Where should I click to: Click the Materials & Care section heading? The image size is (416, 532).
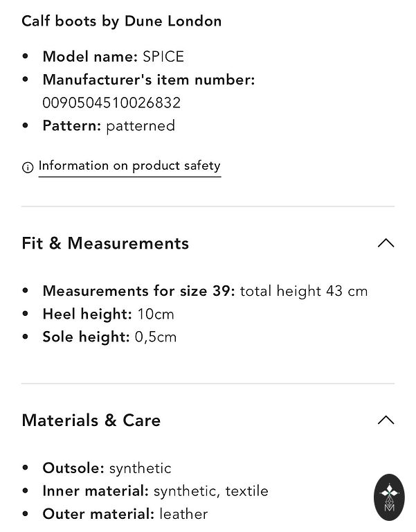tap(91, 420)
